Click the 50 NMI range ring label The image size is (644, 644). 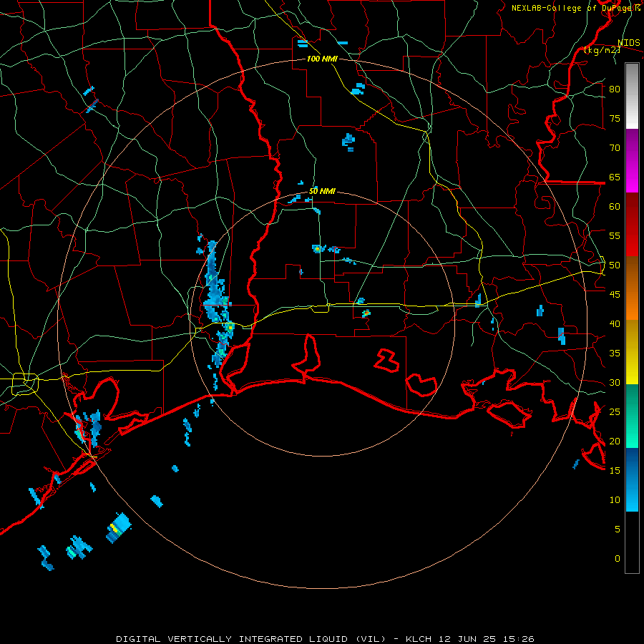(322, 191)
